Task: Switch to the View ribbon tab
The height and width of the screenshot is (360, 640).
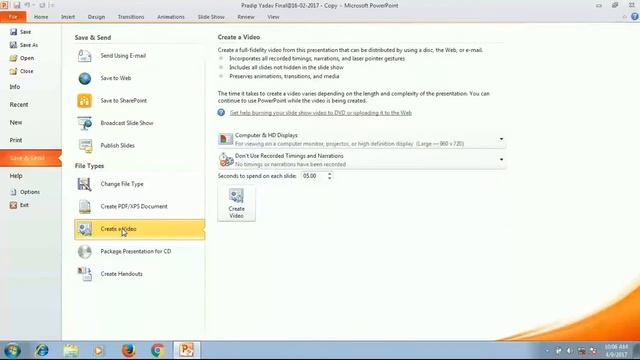Action: [x=273, y=17]
